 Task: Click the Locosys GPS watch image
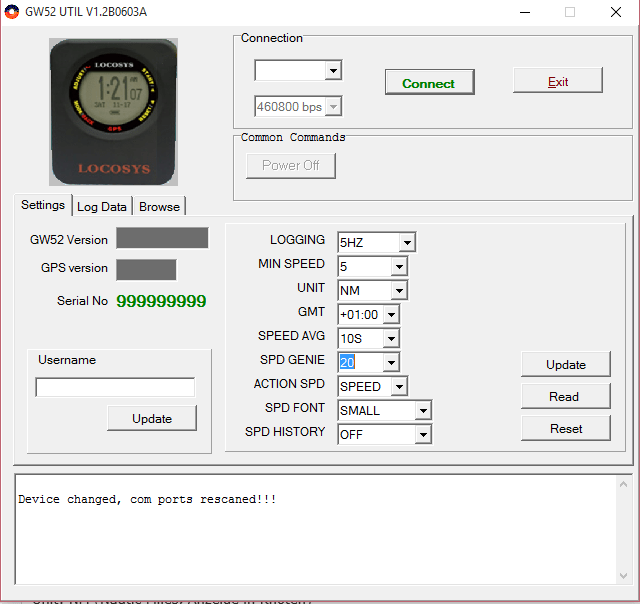point(113,112)
